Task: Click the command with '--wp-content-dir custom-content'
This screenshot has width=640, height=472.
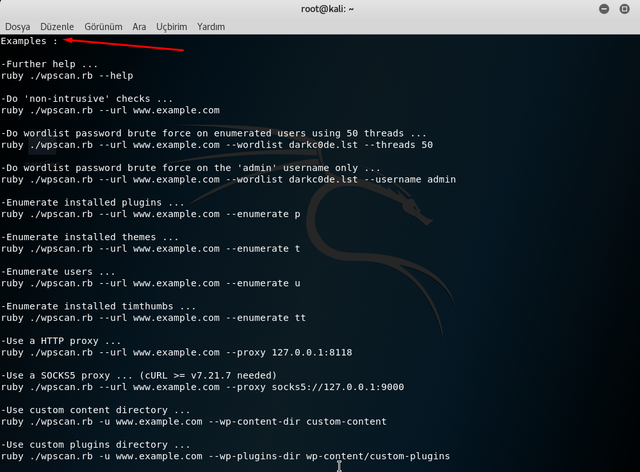Action: 193,422
